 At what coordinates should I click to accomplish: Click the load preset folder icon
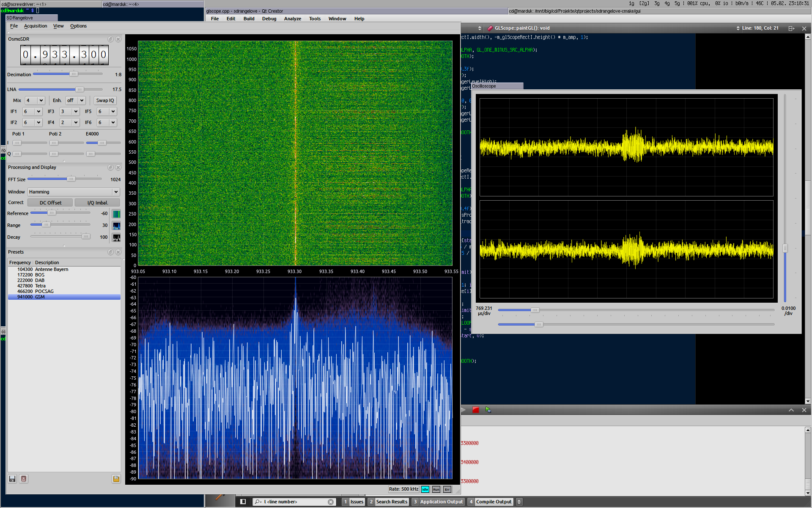(116, 479)
